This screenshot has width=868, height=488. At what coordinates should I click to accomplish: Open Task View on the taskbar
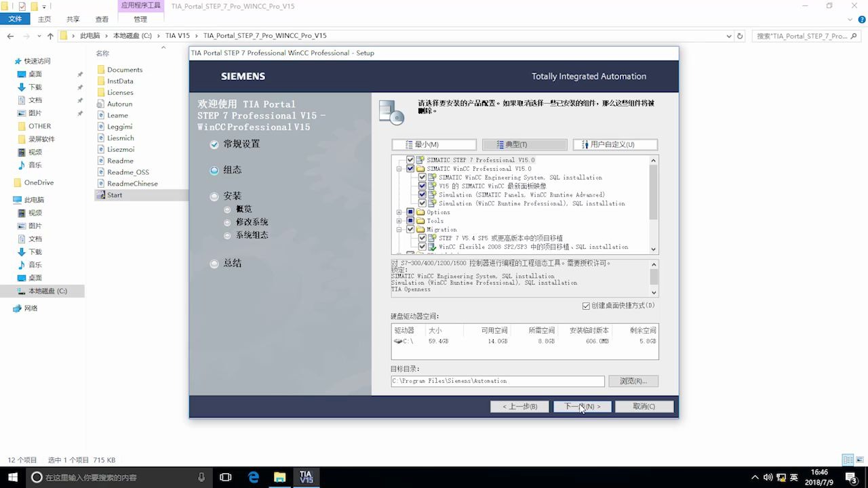coord(225,476)
